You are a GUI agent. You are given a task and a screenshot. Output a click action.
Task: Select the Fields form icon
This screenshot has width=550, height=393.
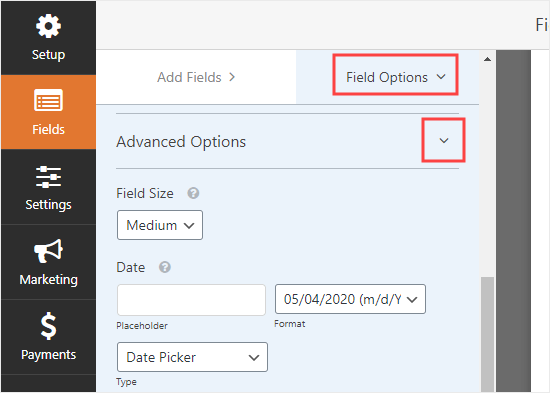click(48, 100)
